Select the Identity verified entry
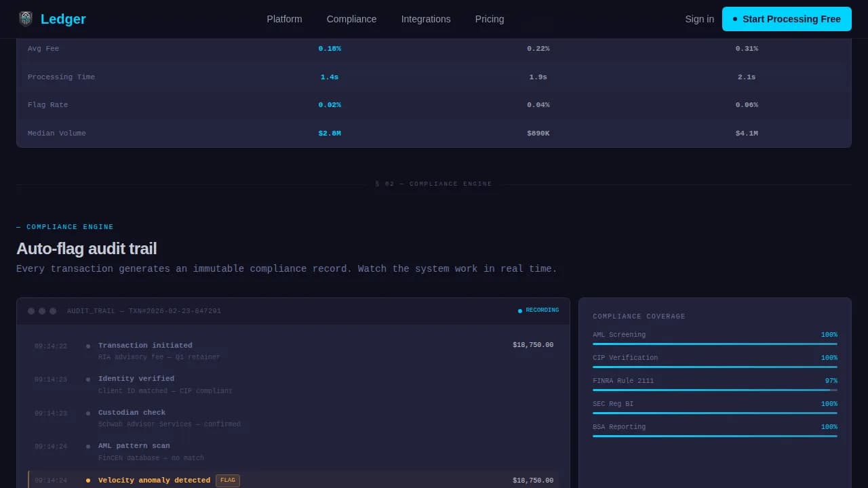The image size is (868, 488). [294, 384]
